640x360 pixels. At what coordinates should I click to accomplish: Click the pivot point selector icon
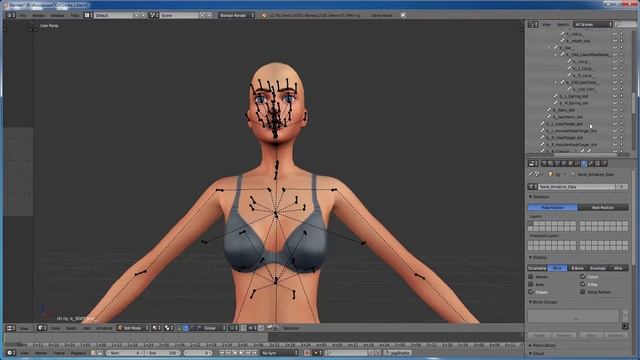pyautogui.click(x=168, y=328)
